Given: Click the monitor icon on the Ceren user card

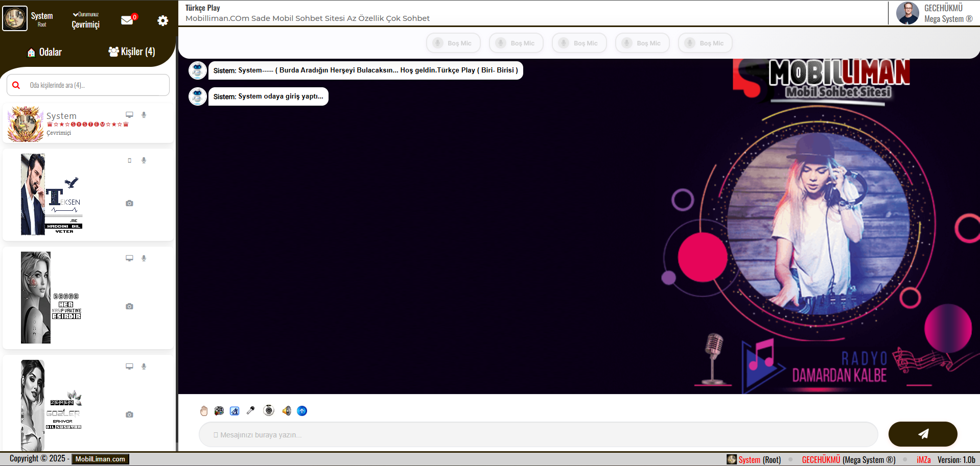Looking at the screenshot, I should coord(129,366).
